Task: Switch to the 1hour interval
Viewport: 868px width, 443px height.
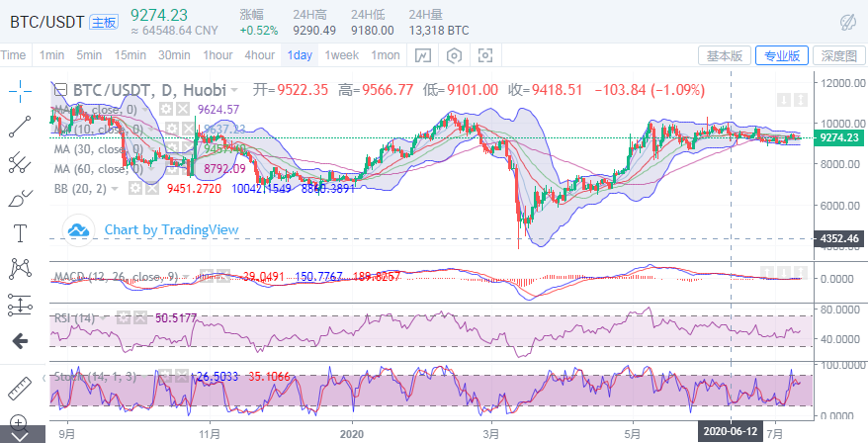Action: point(218,55)
